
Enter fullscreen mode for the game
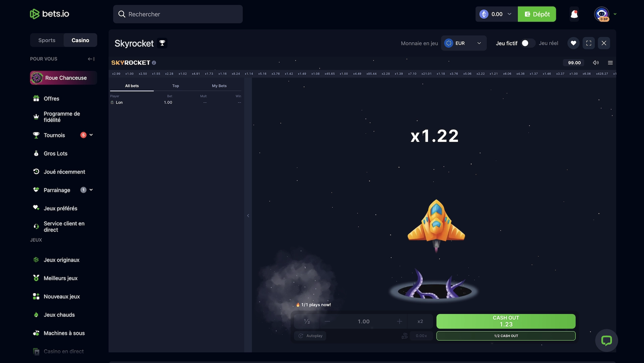(x=589, y=43)
